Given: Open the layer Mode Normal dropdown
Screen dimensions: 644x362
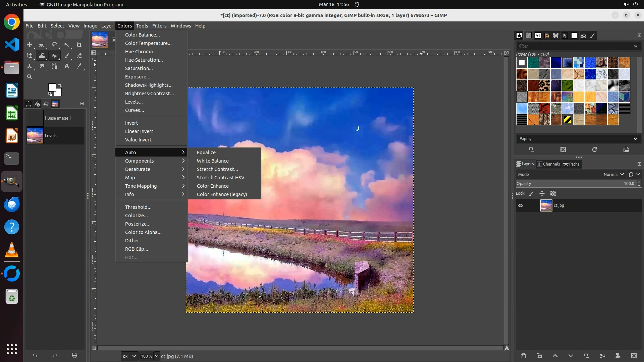Looking at the screenshot, I should point(613,174).
